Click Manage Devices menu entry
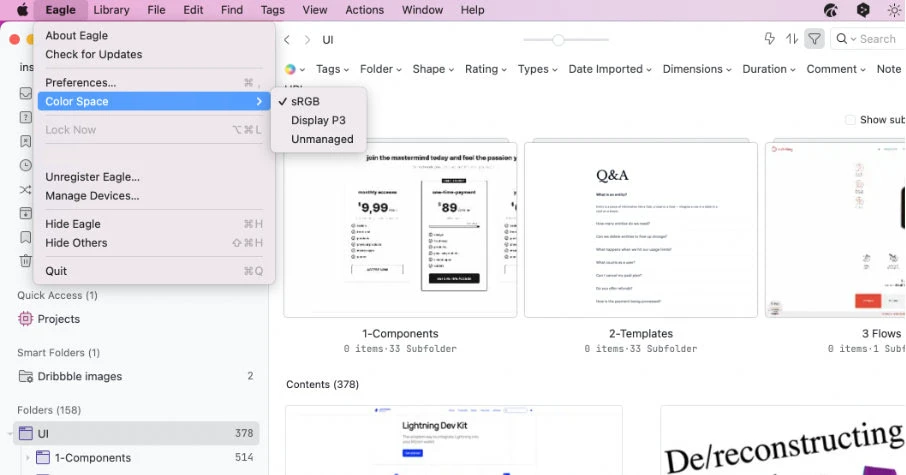 (x=92, y=196)
